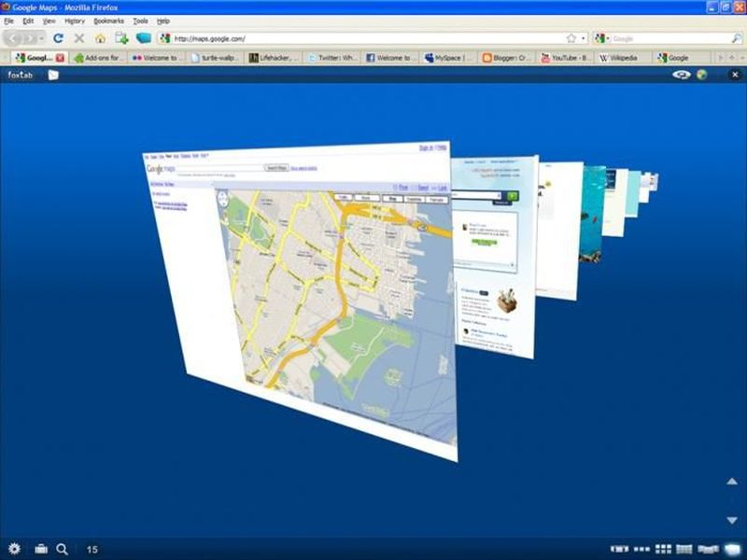The width and height of the screenshot is (747, 560).
Task: Select the first layout icon in bottom row
Action: (619, 549)
